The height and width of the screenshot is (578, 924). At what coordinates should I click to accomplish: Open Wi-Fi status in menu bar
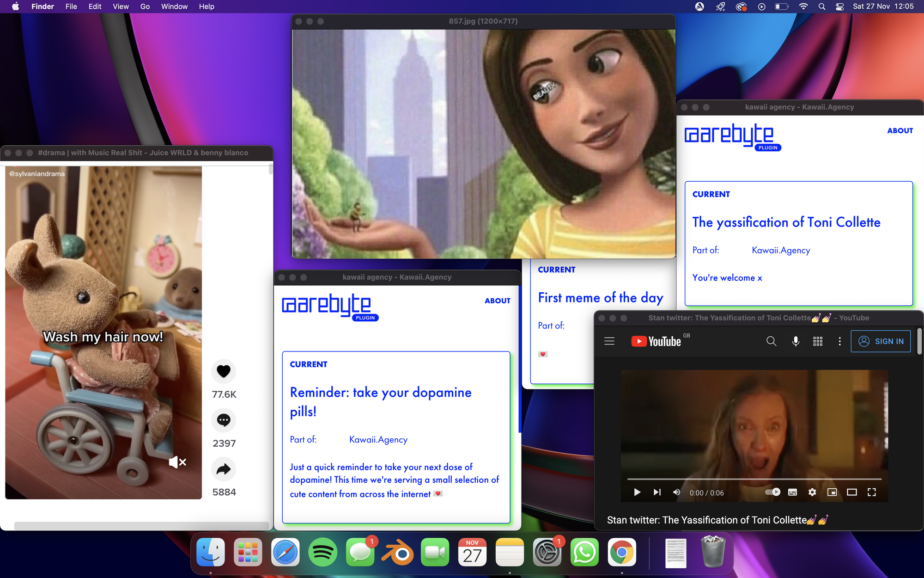(803, 6)
